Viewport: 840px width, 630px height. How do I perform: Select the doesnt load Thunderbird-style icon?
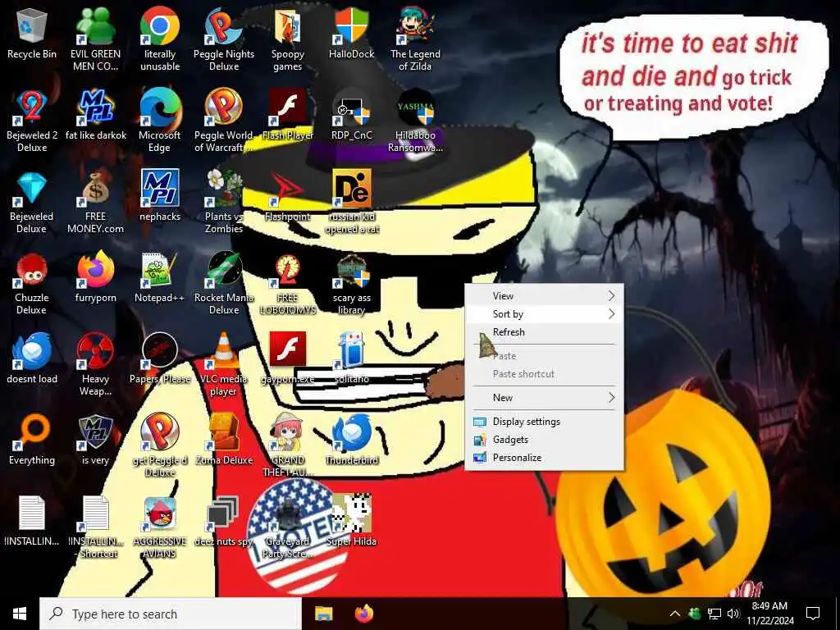click(x=32, y=359)
